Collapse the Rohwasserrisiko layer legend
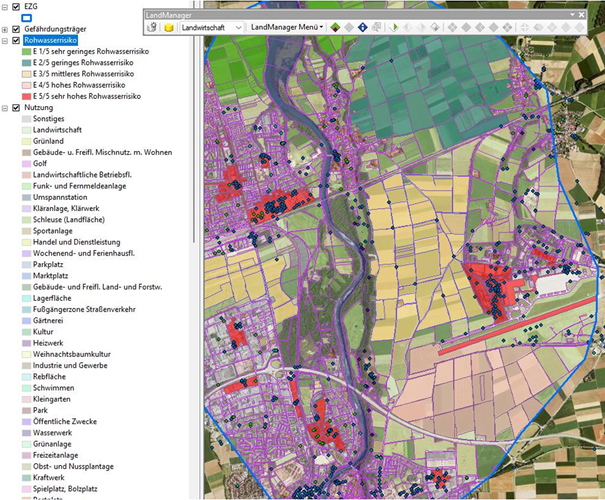 (5, 41)
